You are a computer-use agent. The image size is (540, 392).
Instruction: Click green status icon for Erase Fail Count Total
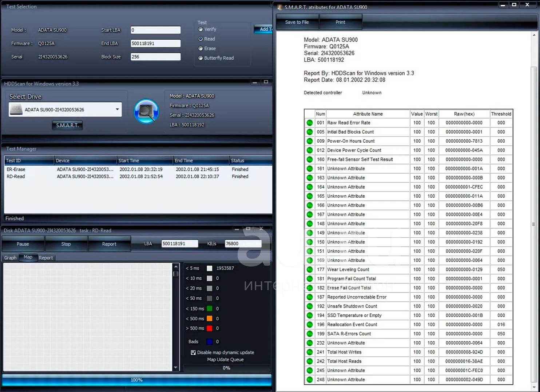click(x=310, y=288)
